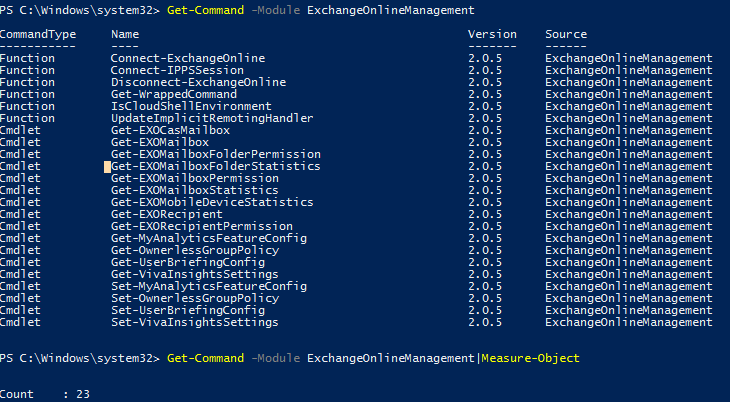
Task: Click the Get-EXOMailboxFolderPermission entry
Action: pyautogui.click(x=216, y=154)
